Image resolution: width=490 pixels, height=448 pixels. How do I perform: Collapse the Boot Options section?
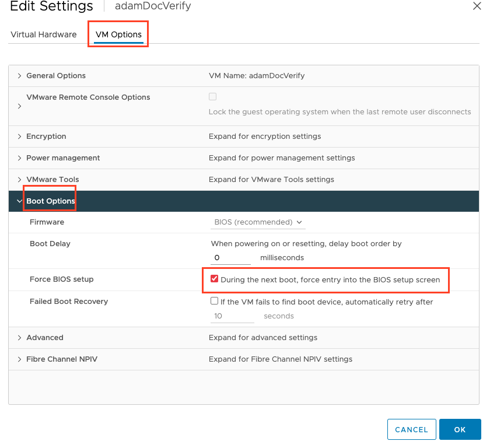(20, 201)
